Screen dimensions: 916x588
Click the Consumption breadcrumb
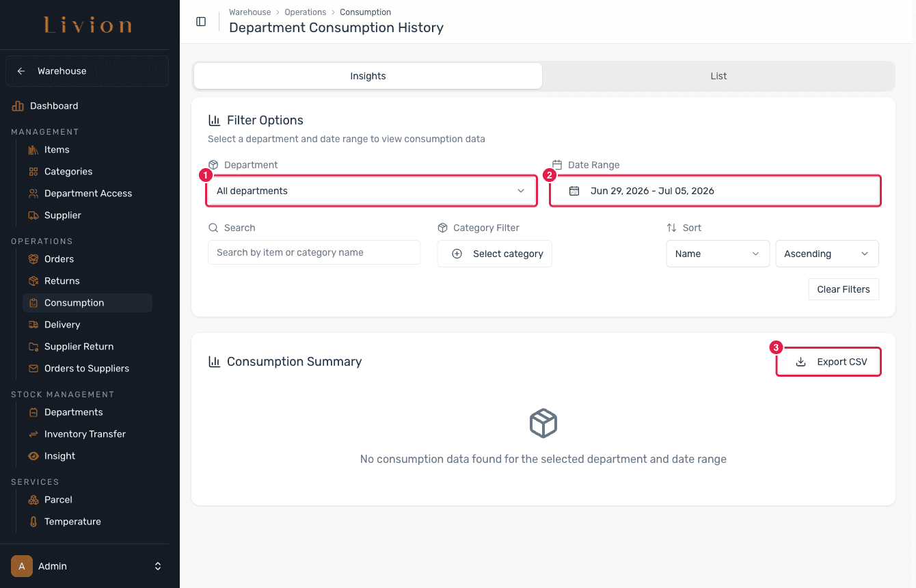point(366,12)
